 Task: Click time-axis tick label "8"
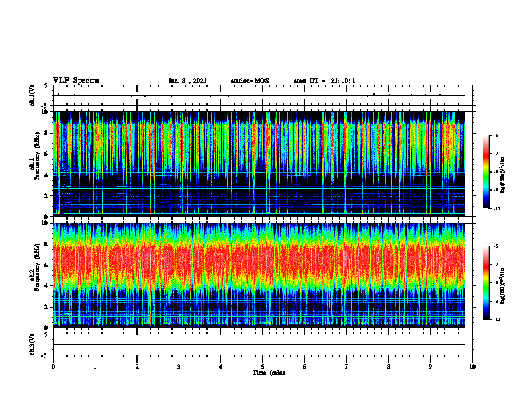[388, 367]
